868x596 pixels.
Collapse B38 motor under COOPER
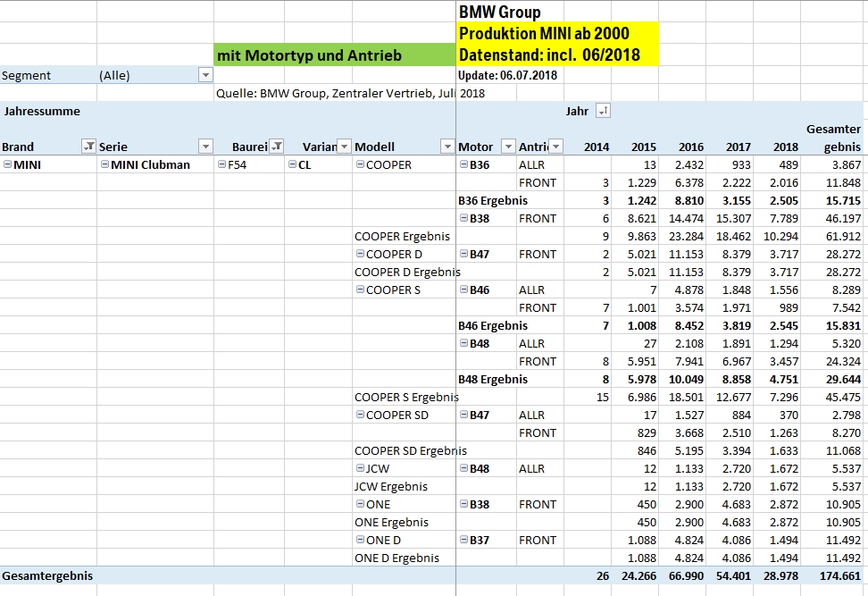click(x=463, y=218)
